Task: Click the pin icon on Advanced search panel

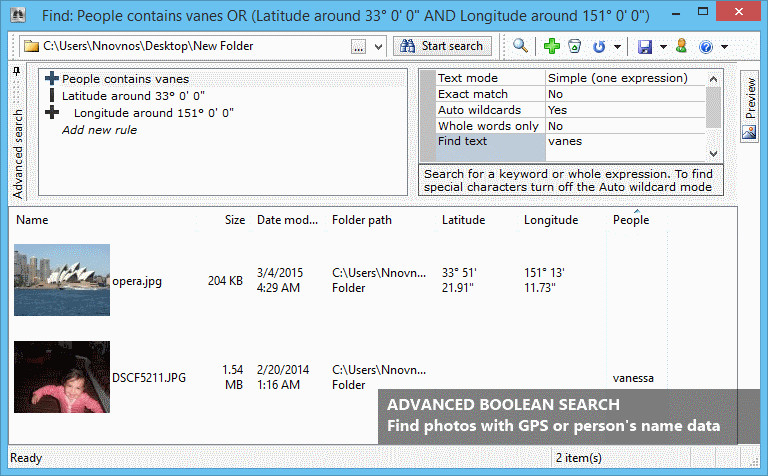Action: coord(16,72)
